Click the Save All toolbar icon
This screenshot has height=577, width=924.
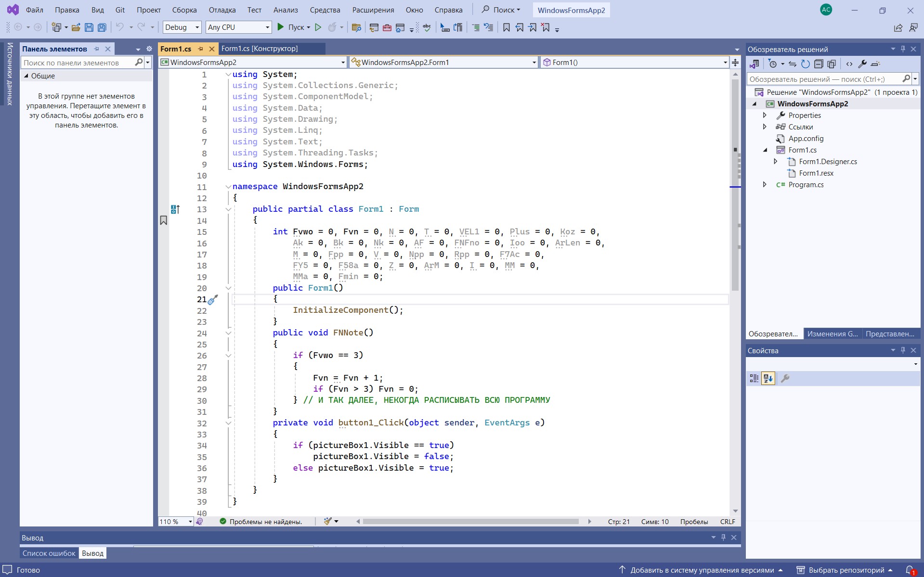(x=102, y=27)
